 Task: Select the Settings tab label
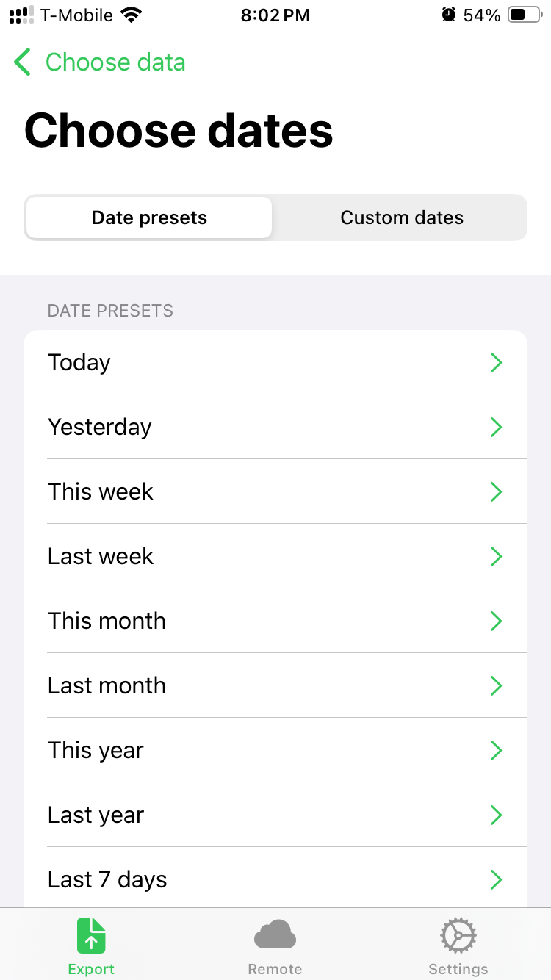click(458, 969)
